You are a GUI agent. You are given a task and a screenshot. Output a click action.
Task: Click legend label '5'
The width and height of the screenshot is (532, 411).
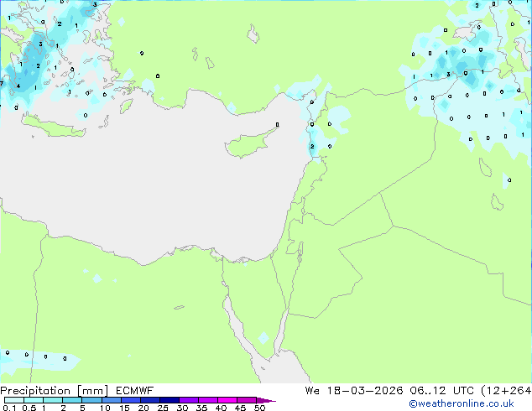(82, 408)
